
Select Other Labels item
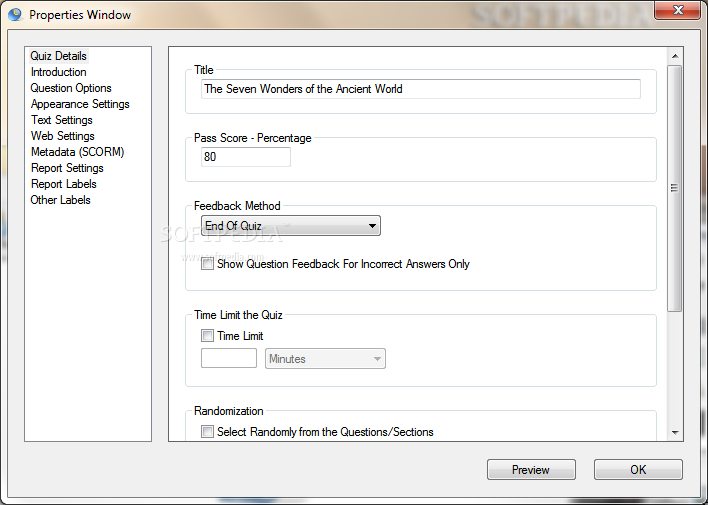click(x=61, y=200)
